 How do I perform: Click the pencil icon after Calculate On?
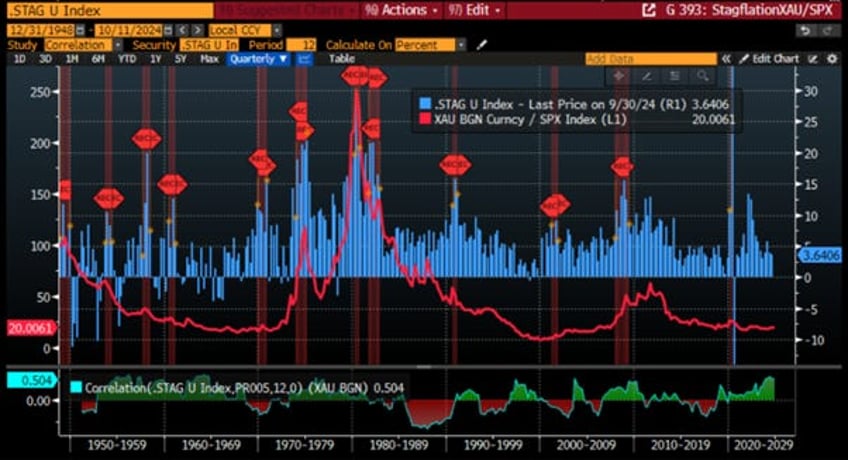pos(481,45)
